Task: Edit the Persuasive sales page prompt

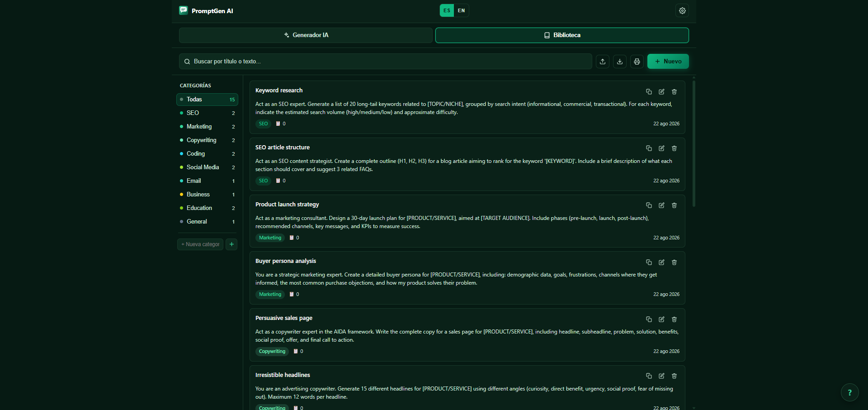Action: point(661,319)
